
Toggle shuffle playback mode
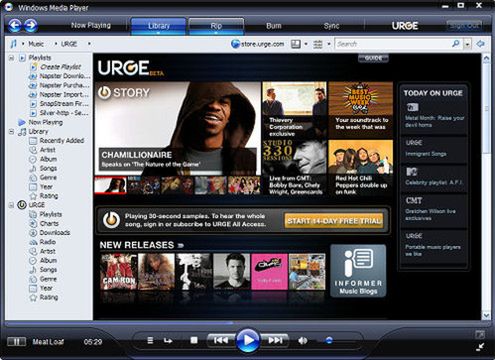(150, 340)
